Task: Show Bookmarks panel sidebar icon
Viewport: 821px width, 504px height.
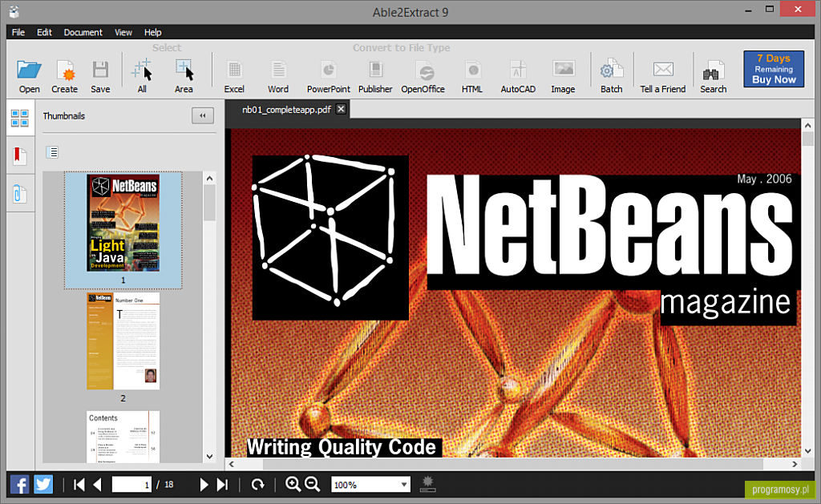Action: click(19, 156)
